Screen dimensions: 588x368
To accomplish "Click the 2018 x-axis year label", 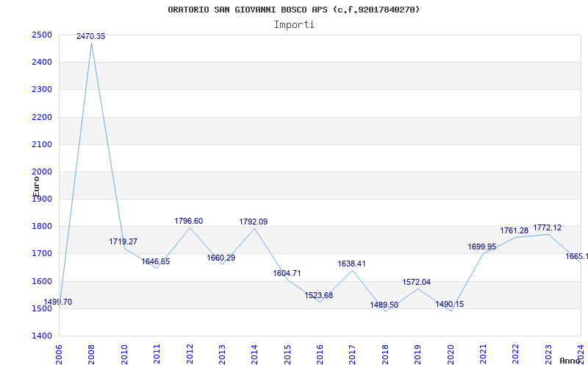I will pyautogui.click(x=385, y=355).
